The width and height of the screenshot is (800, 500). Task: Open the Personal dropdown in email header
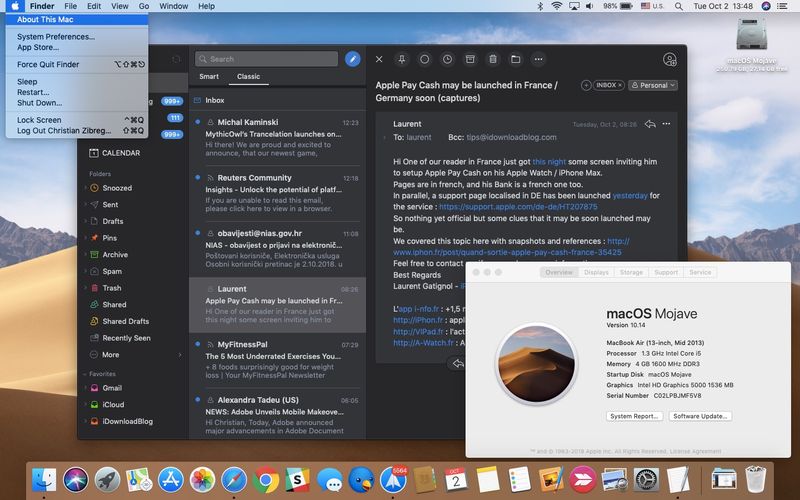[x=653, y=85]
